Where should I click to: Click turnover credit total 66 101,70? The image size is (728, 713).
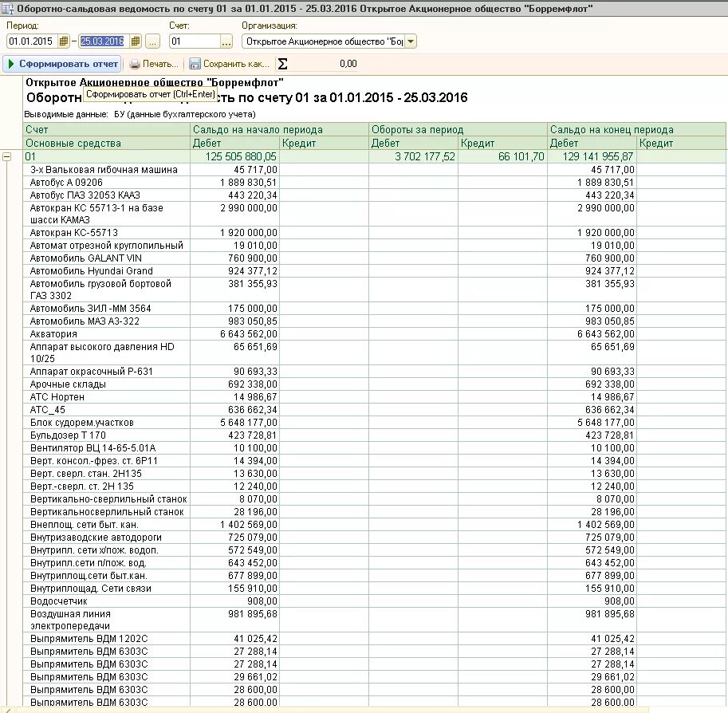click(521, 156)
